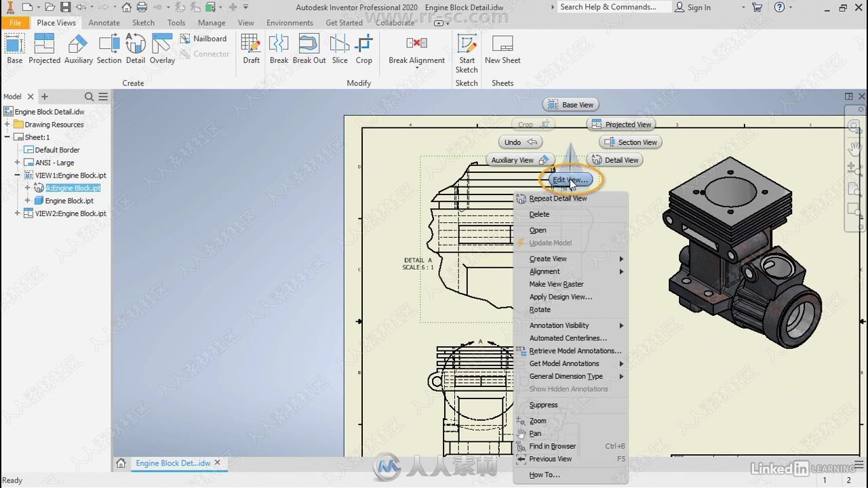Close the Engine Block Det...idw document tab
Viewport: 868px width, 488px height.
pyautogui.click(x=217, y=463)
